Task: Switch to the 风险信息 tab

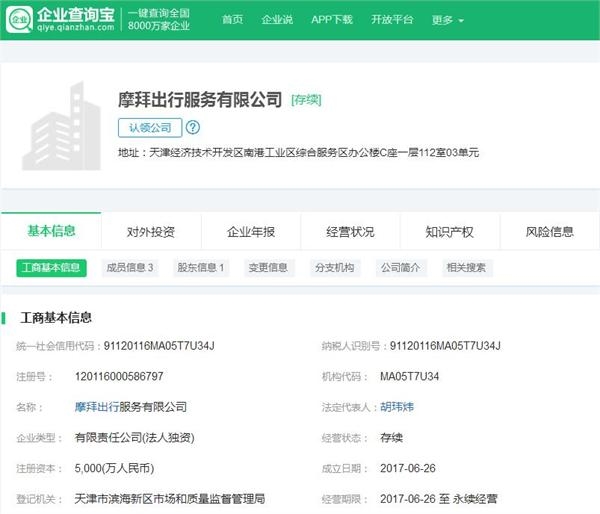Action: 549,232
